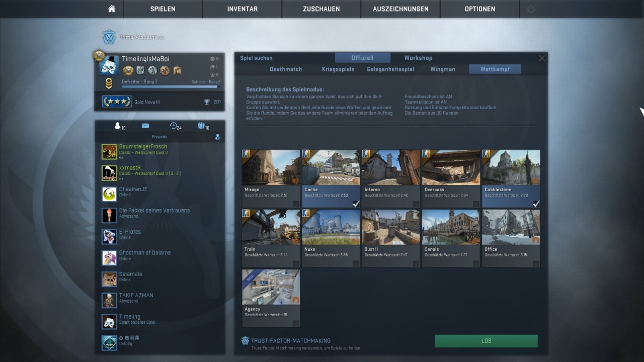Uncheck the Cobblestone map checkbox
This screenshot has width=644, height=362.
point(536,204)
